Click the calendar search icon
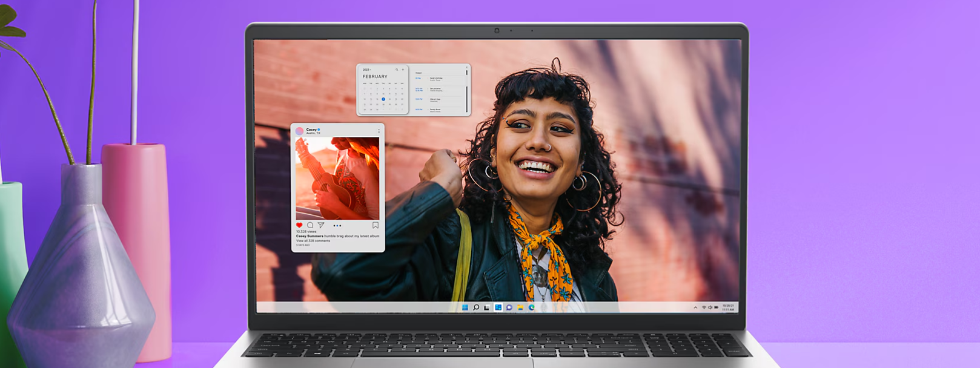The image size is (980, 368). tap(397, 70)
